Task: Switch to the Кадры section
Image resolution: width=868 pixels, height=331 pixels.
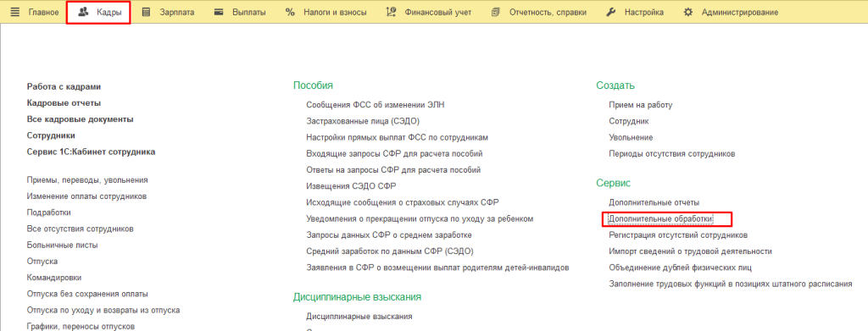Action: click(x=109, y=12)
